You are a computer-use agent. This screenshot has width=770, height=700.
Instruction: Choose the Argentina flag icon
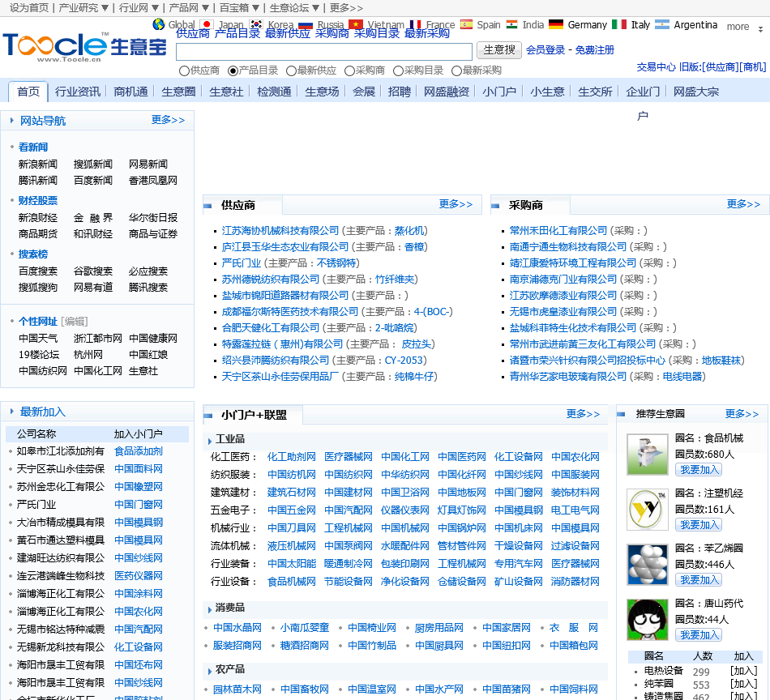tap(662, 24)
